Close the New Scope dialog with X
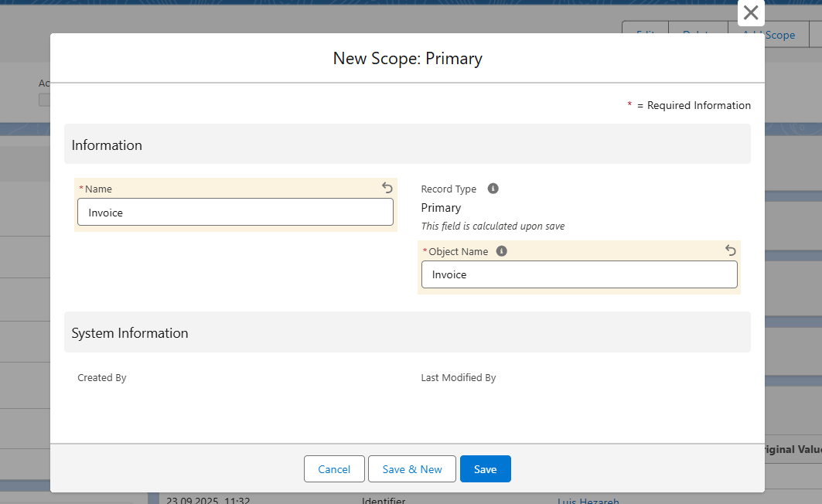Image resolution: width=822 pixels, height=504 pixels. 750,13
